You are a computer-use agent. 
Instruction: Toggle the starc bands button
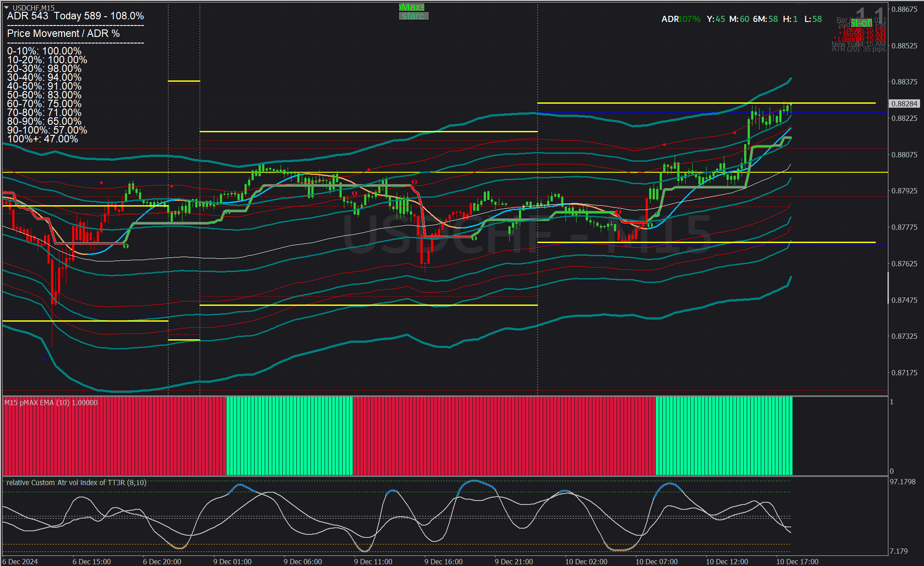[x=413, y=16]
